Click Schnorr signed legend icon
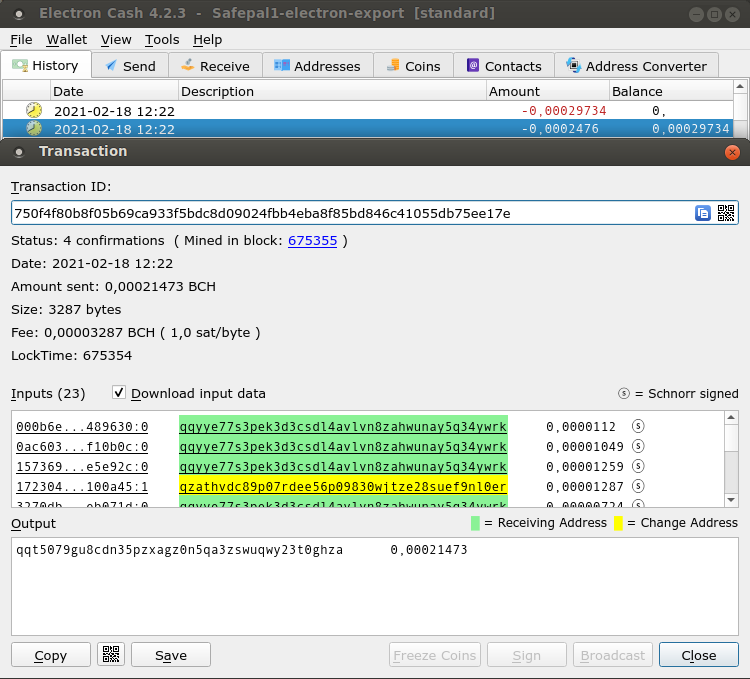Image resolution: width=750 pixels, height=679 pixels. coord(624,393)
